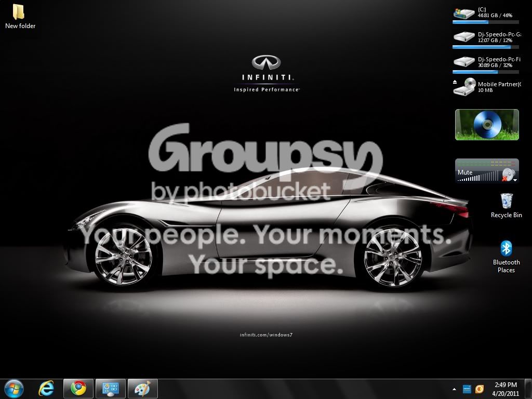This screenshot has height=399, width=532.
Task: Click the (C:) drive usage bar
Action: [x=486, y=22]
